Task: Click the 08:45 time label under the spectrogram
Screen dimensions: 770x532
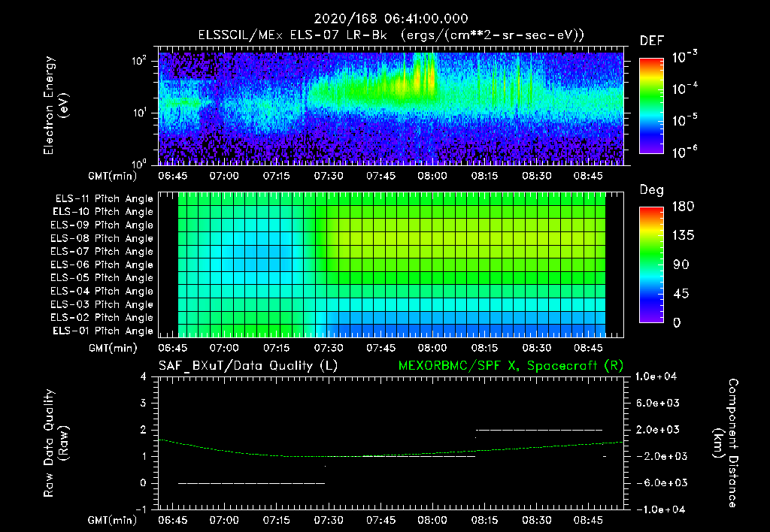Action: [x=588, y=176]
